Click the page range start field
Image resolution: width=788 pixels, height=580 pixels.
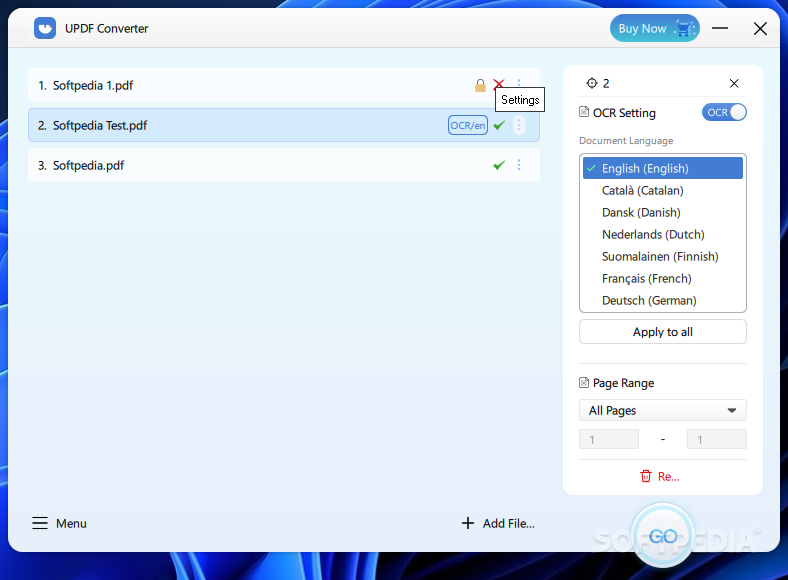[x=609, y=439]
